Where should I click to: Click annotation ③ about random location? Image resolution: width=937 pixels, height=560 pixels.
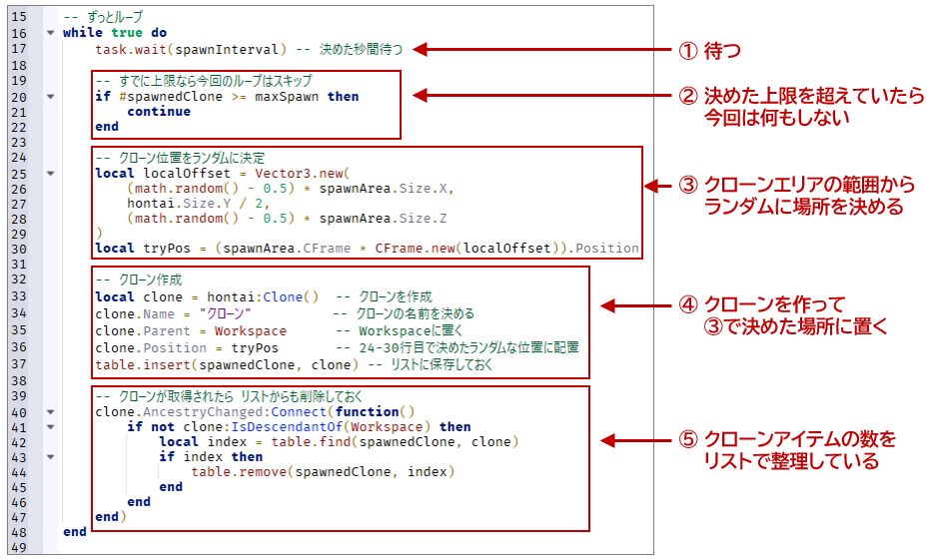[x=797, y=196]
